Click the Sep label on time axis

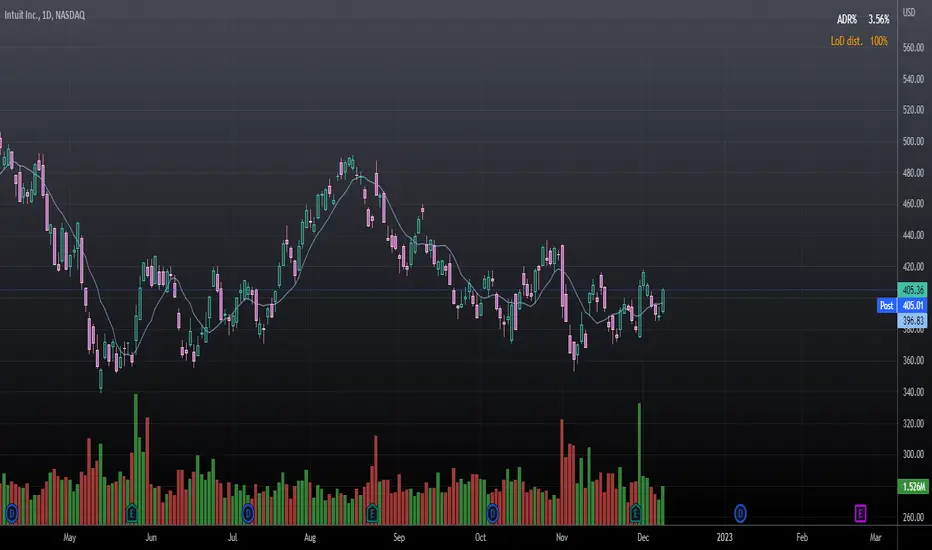pos(399,538)
